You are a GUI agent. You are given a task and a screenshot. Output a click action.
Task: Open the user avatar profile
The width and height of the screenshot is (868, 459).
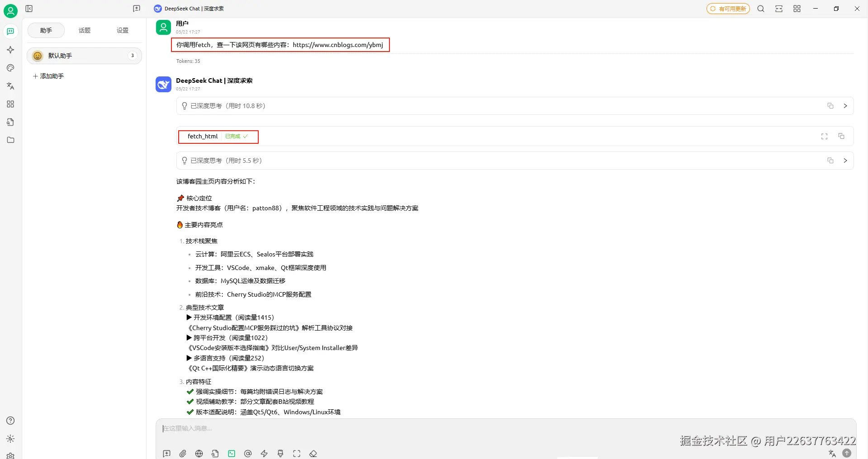point(10,10)
